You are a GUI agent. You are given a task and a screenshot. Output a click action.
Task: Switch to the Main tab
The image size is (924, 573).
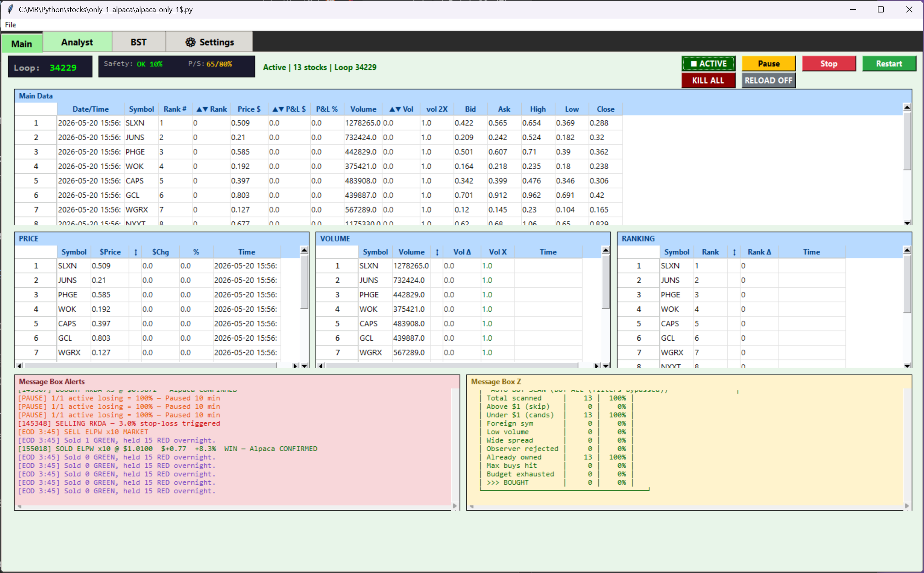pyautogui.click(x=22, y=43)
